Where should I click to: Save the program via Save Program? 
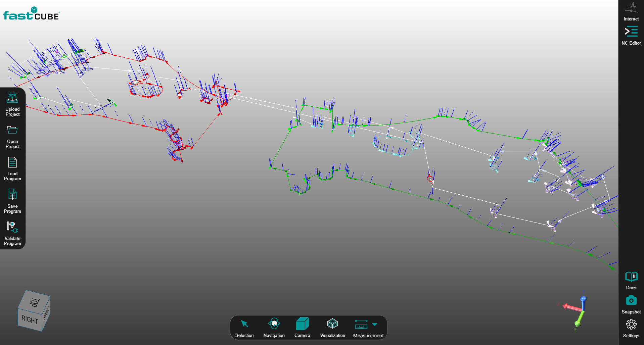(x=12, y=195)
